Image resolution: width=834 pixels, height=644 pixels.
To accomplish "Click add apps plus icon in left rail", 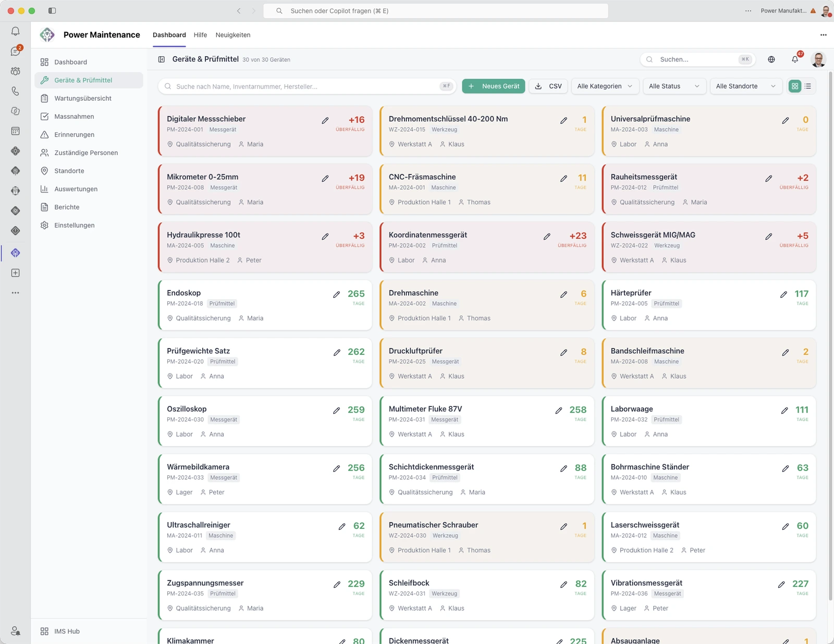I will (16, 273).
